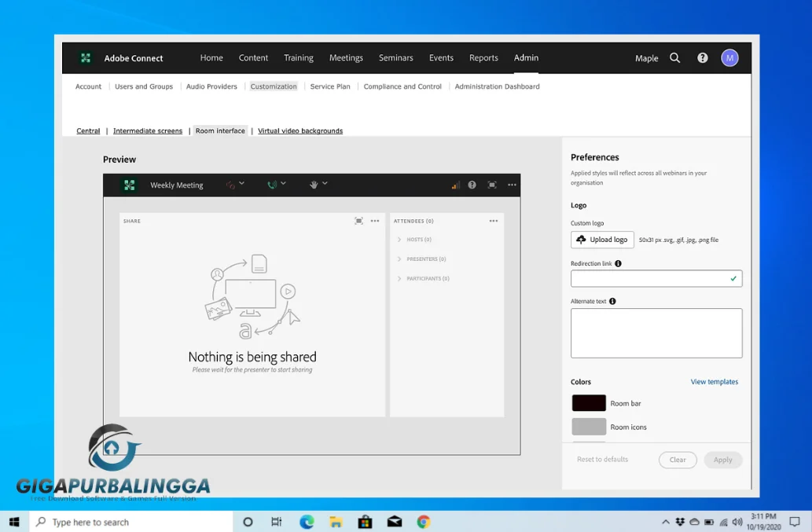Open the Room bar color swatch
Screen dimensions: 812x532
(589, 403)
